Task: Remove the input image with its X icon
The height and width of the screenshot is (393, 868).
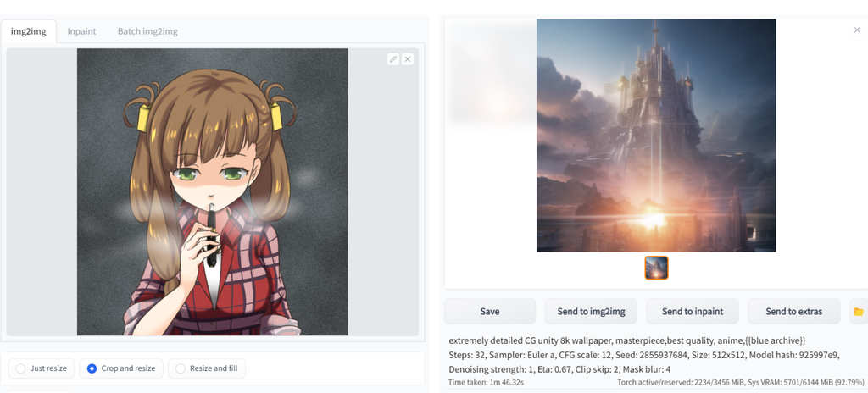Action: (x=408, y=59)
